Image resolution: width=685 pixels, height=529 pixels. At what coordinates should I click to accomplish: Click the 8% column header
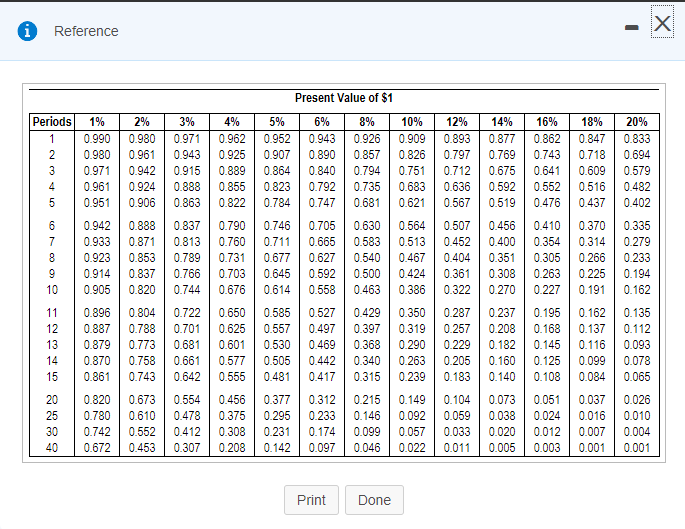tap(367, 121)
